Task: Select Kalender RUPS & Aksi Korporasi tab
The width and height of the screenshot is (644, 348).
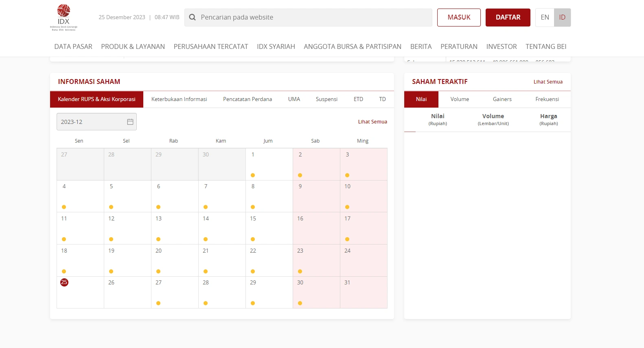Action: [x=96, y=99]
